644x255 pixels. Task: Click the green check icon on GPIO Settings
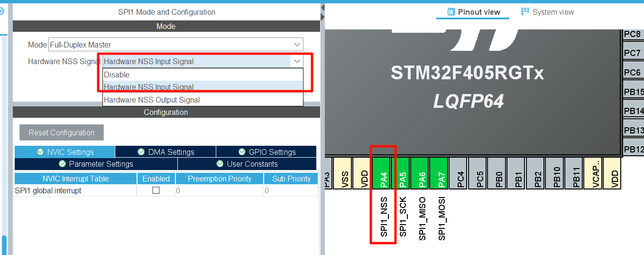pyautogui.click(x=241, y=152)
